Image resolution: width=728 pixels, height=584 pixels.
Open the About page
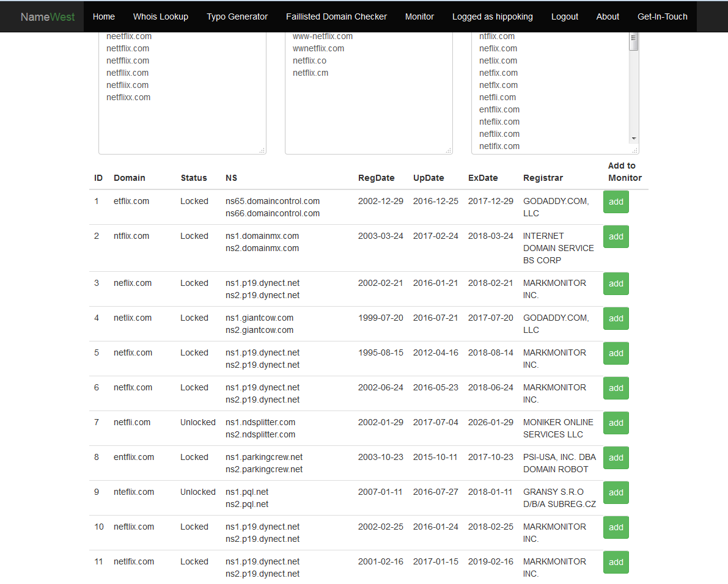pos(608,16)
